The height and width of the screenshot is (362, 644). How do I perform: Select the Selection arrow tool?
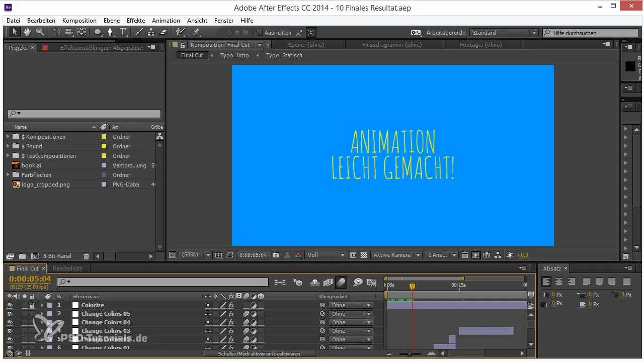pyautogui.click(x=15, y=32)
